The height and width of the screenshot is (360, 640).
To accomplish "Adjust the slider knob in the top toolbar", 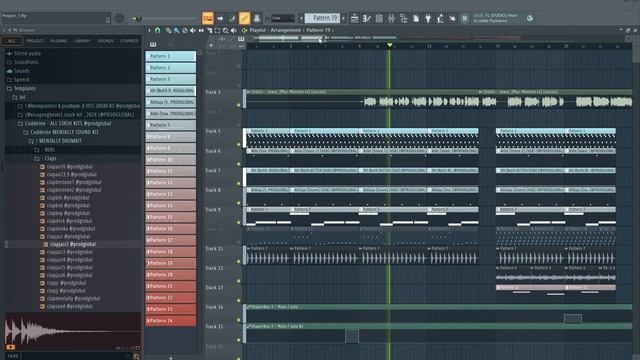I will coord(139,19).
